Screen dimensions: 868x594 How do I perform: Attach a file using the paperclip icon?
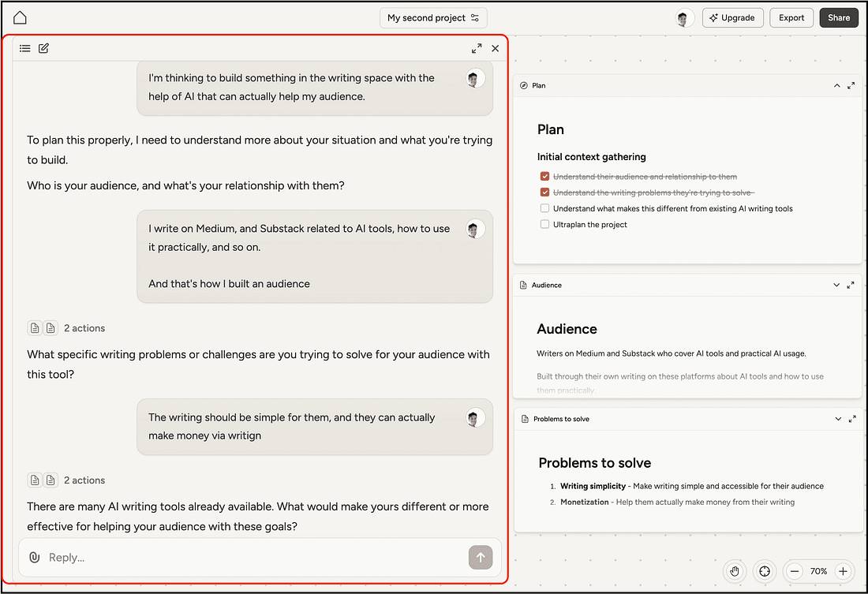click(x=34, y=557)
